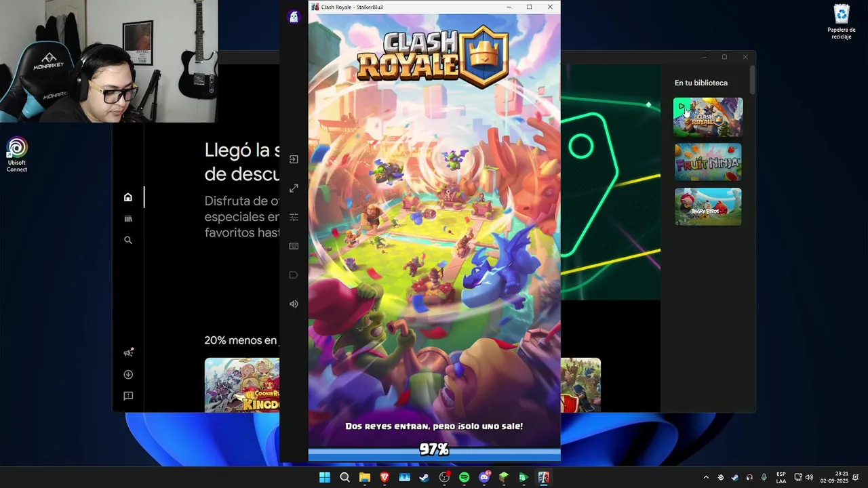Close the Clash Royale window
Image resolution: width=868 pixels, height=488 pixels.
pos(550,7)
